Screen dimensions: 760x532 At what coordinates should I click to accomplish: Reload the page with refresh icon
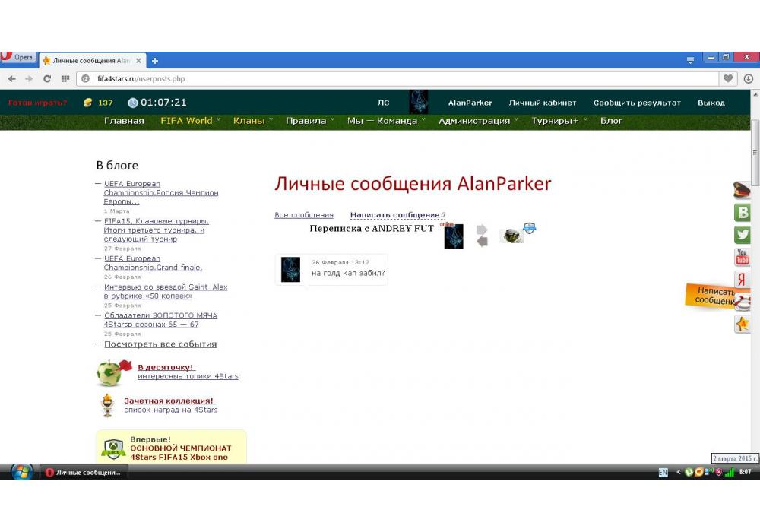pos(47,79)
